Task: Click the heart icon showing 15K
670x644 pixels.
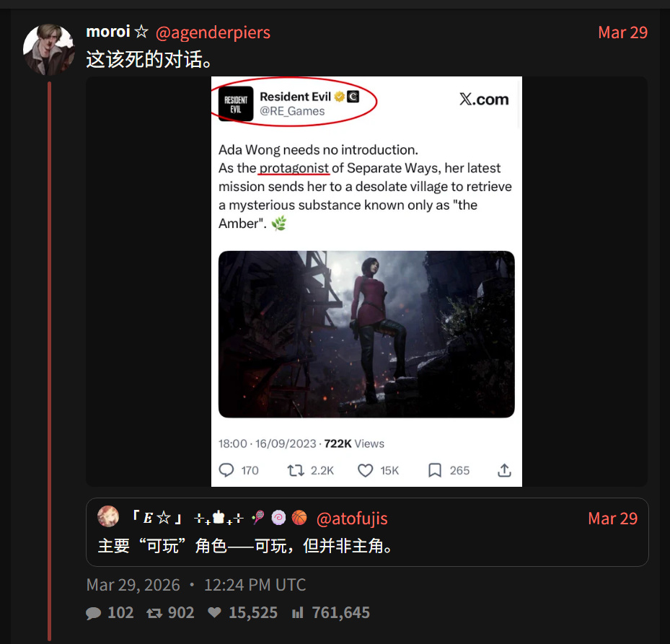Action: click(x=366, y=470)
